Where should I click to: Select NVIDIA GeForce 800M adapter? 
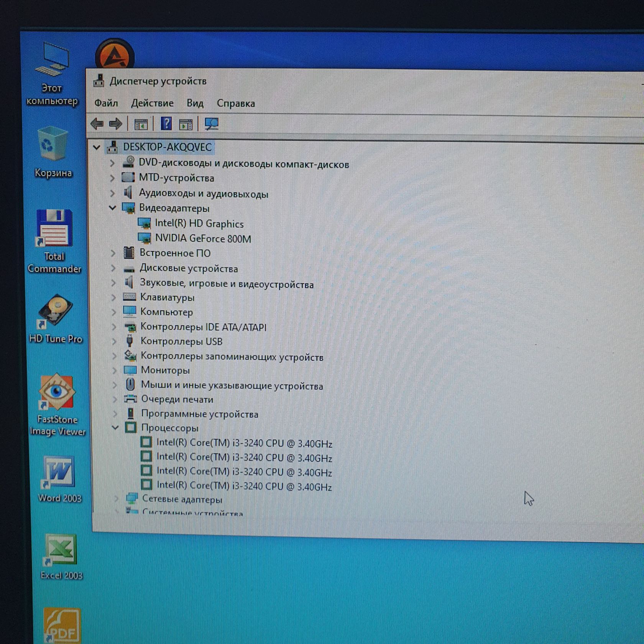tap(194, 238)
